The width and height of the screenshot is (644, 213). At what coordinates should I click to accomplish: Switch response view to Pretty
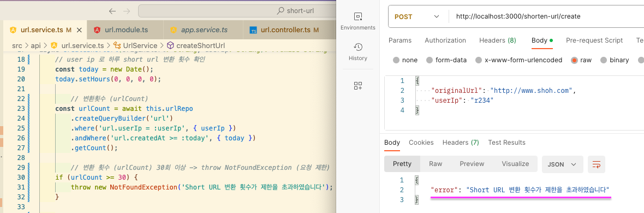[402, 164]
